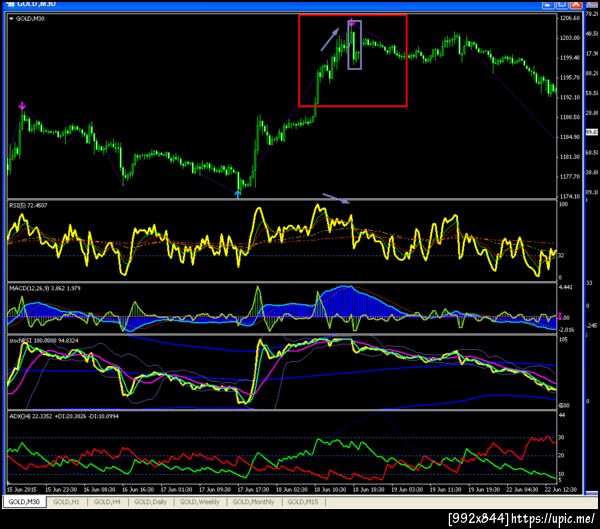Switch to the GOLD,H4 chart tab

(x=107, y=502)
